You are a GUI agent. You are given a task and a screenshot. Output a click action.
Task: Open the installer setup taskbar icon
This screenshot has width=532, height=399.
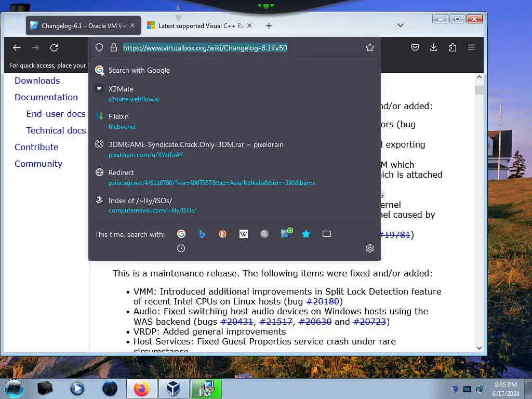[206, 389]
